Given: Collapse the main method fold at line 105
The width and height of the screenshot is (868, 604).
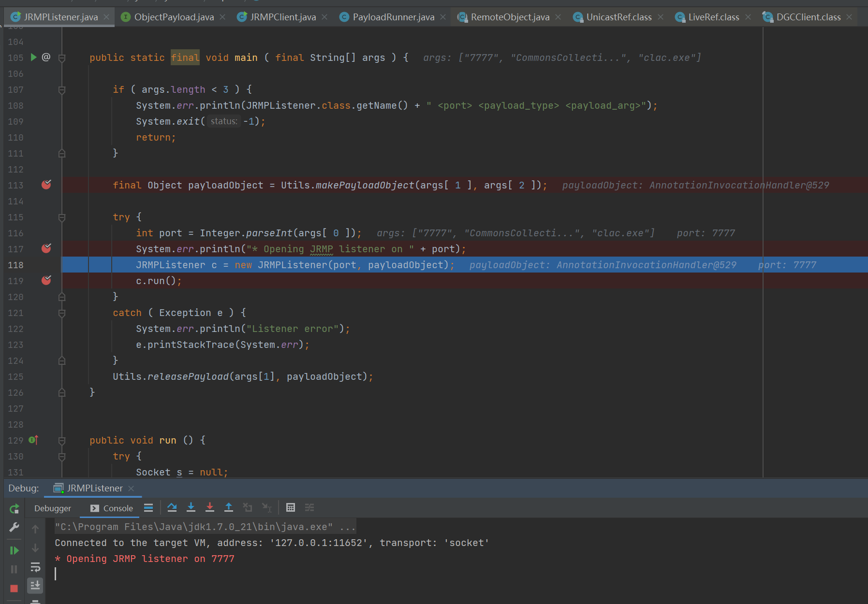Looking at the screenshot, I should click(x=62, y=58).
